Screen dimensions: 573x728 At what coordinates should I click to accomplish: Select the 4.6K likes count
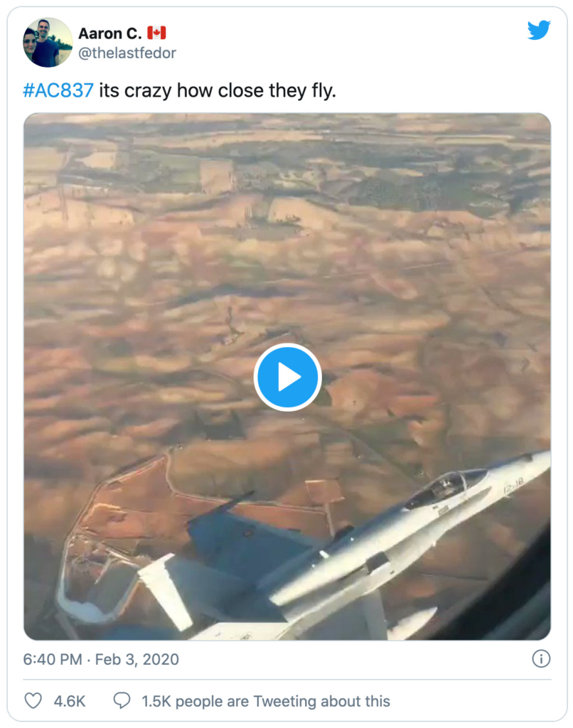point(70,701)
